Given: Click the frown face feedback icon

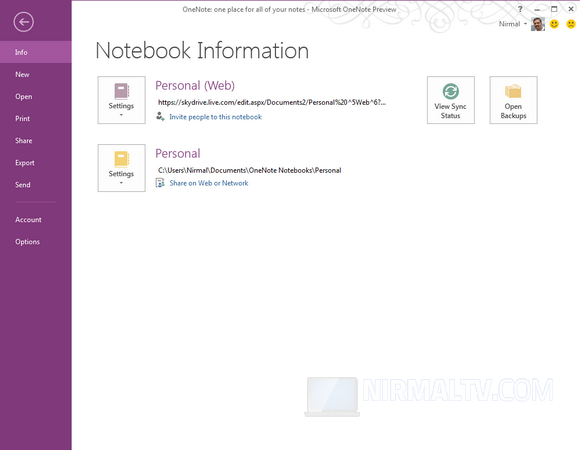Looking at the screenshot, I should tap(571, 24).
